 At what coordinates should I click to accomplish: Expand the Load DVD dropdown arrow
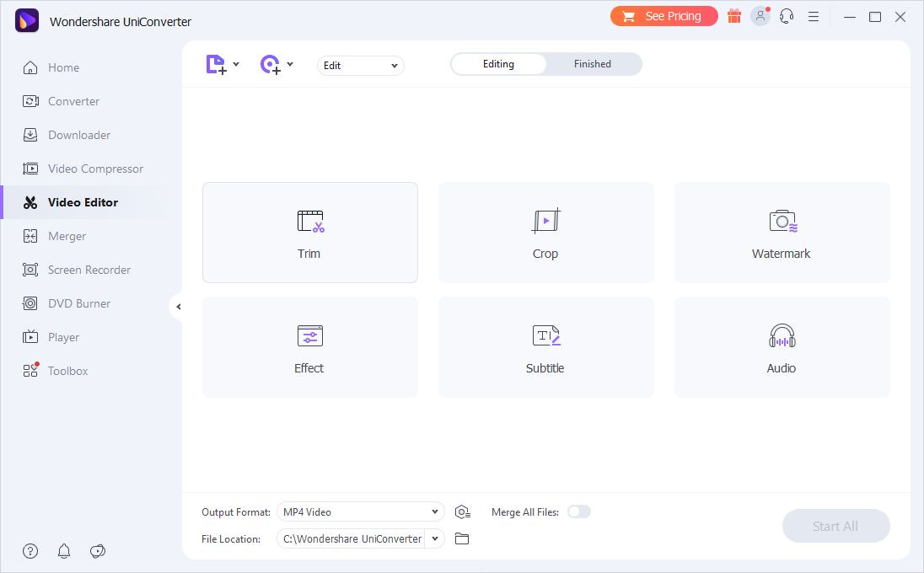[x=290, y=63]
